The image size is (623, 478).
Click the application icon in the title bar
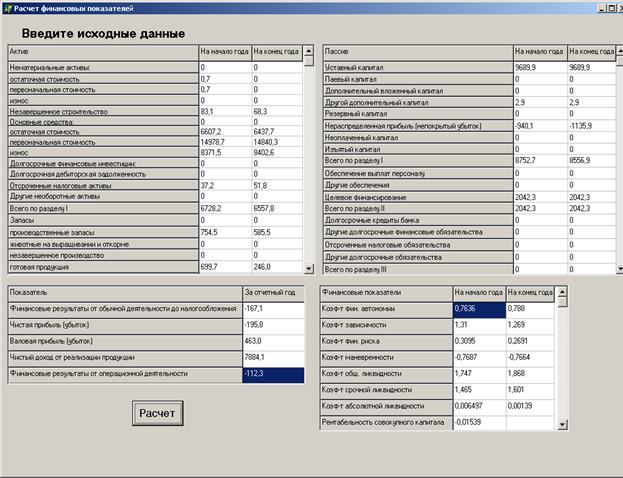(x=6, y=6)
